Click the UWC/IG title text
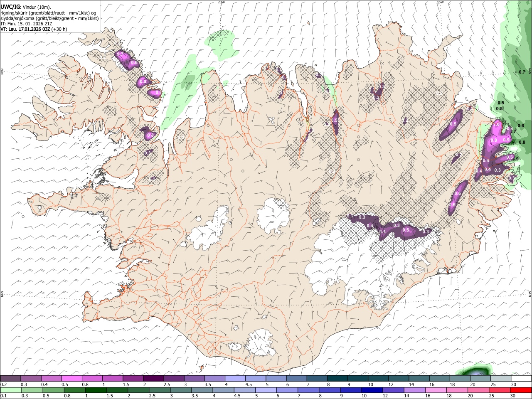The image size is (532, 399). pos(10,7)
